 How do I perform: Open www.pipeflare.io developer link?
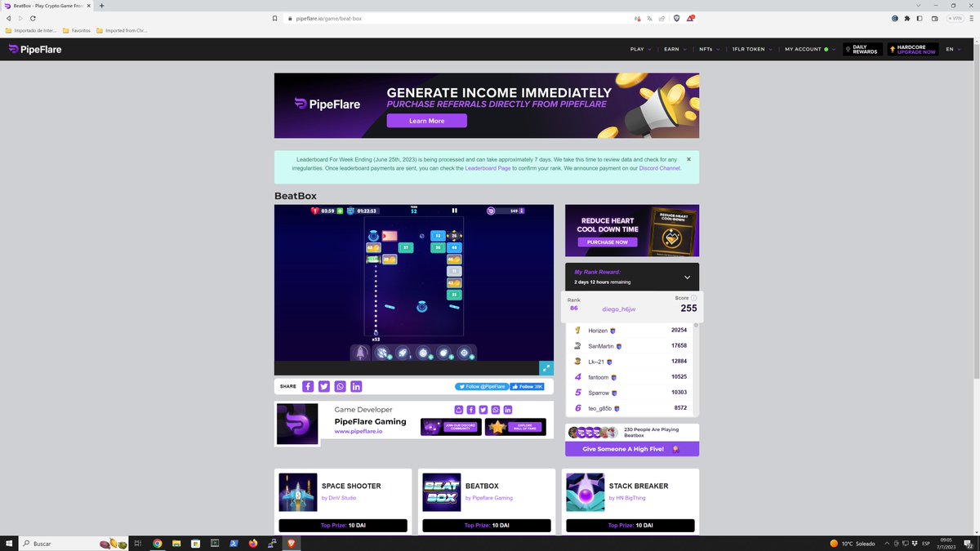point(359,430)
